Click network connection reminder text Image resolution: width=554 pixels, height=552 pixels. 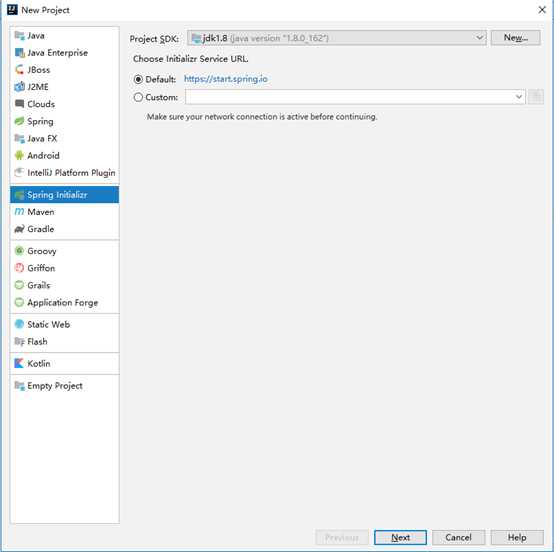pyautogui.click(x=262, y=117)
